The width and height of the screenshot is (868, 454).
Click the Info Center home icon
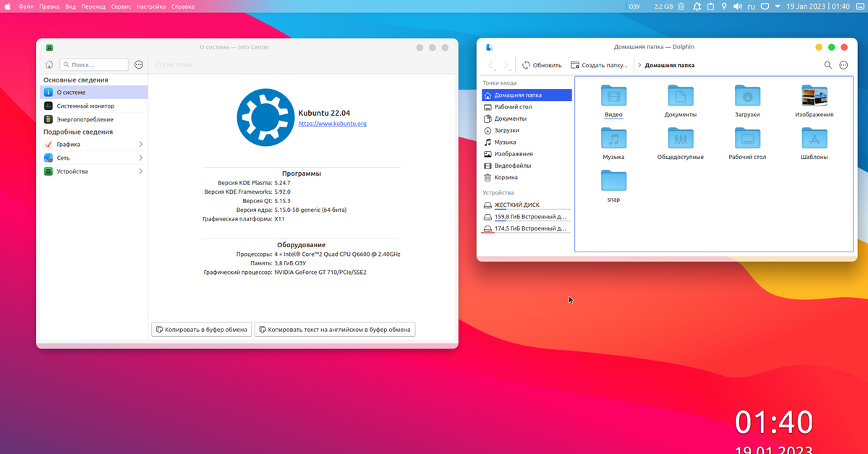(x=49, y=65)
